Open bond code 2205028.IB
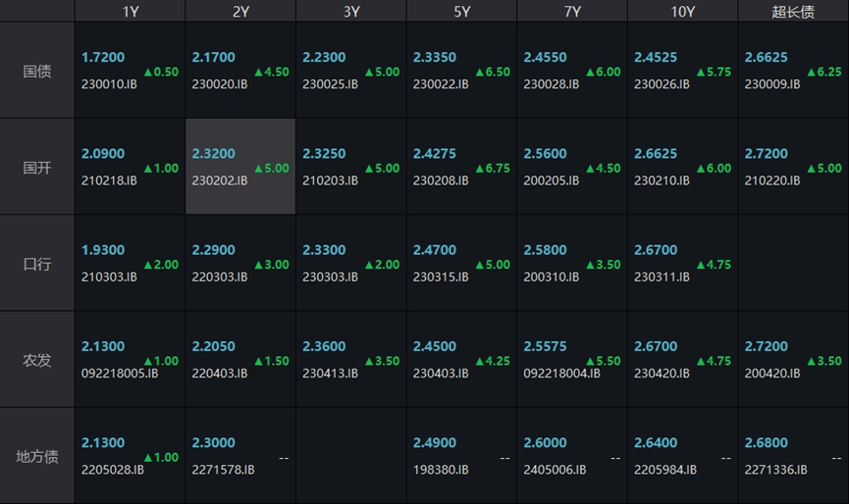 [113, 470]
